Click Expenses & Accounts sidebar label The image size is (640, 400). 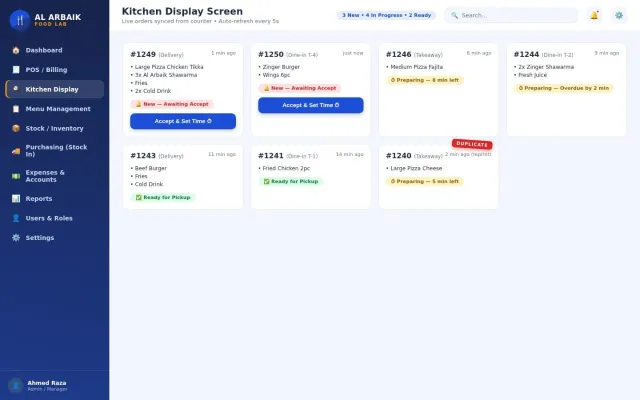[x=45, y=176]
